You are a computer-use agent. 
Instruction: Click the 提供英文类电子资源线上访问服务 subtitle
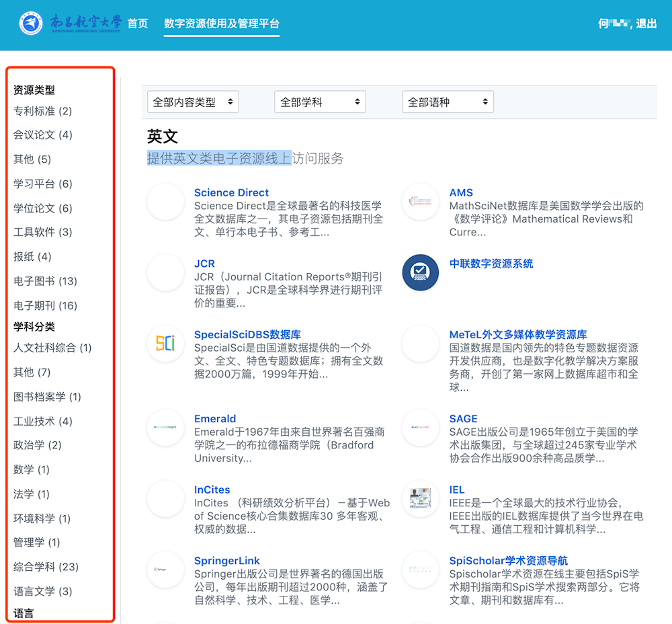[x=245, y=158]
